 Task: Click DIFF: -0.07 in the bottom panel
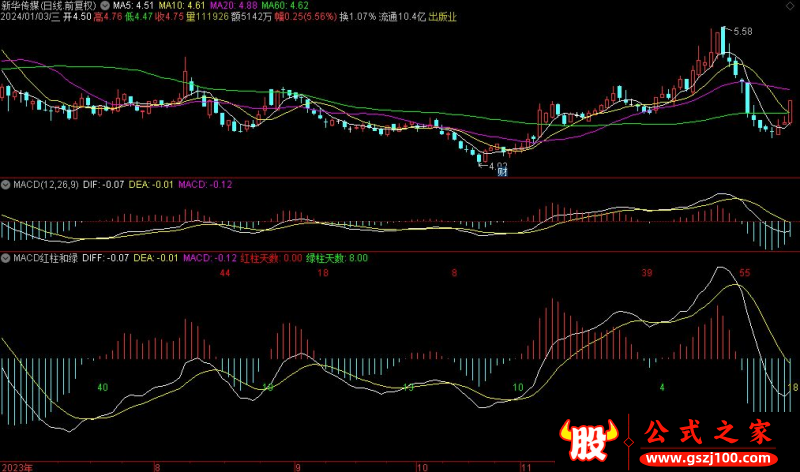(106, 258)
